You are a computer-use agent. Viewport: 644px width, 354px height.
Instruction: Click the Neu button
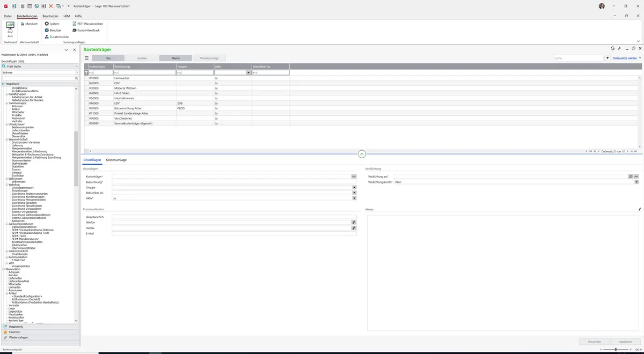[108, 58]
